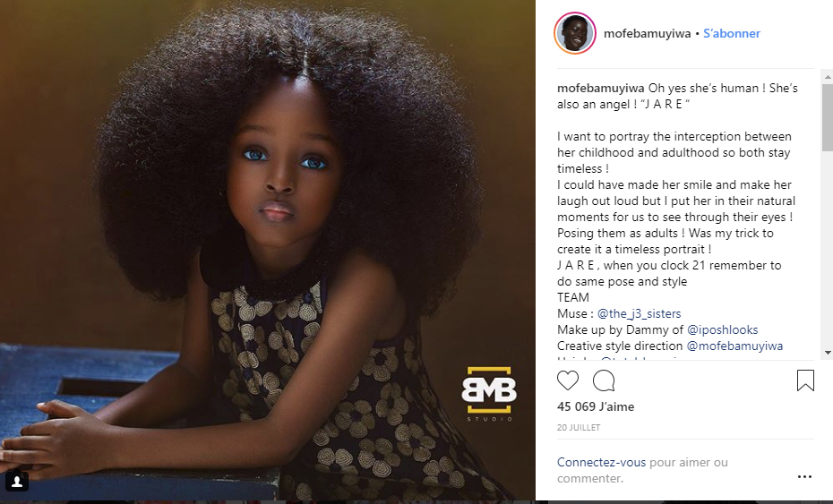
Task: Visit the @iposhlooks profile mention
Action: coord(723,329)
